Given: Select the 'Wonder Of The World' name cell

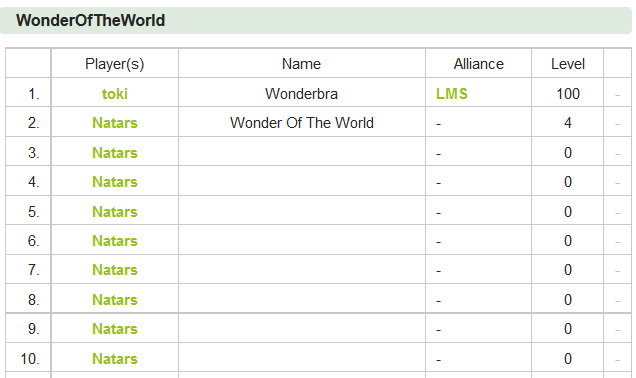Looking at the screenshot, I should coord(302,122).
